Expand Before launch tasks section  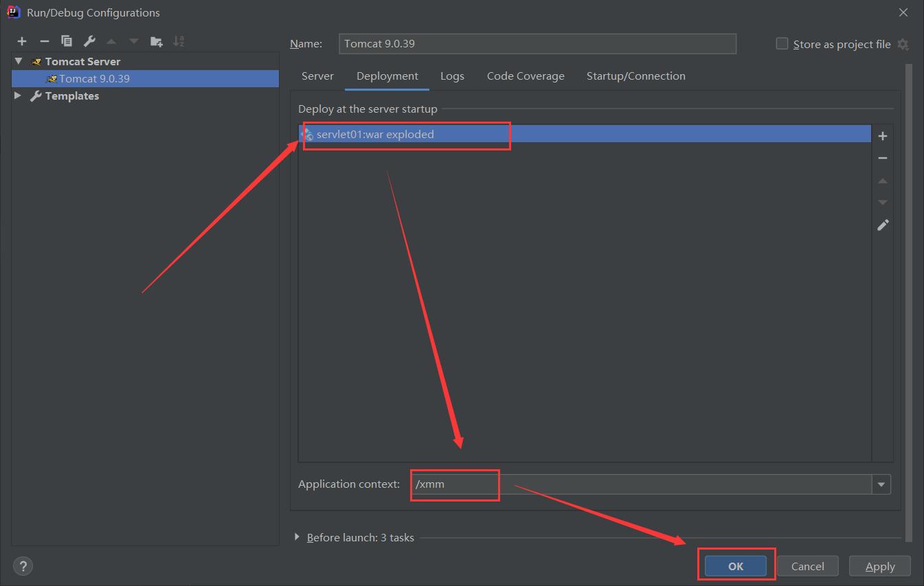point(297,537)
